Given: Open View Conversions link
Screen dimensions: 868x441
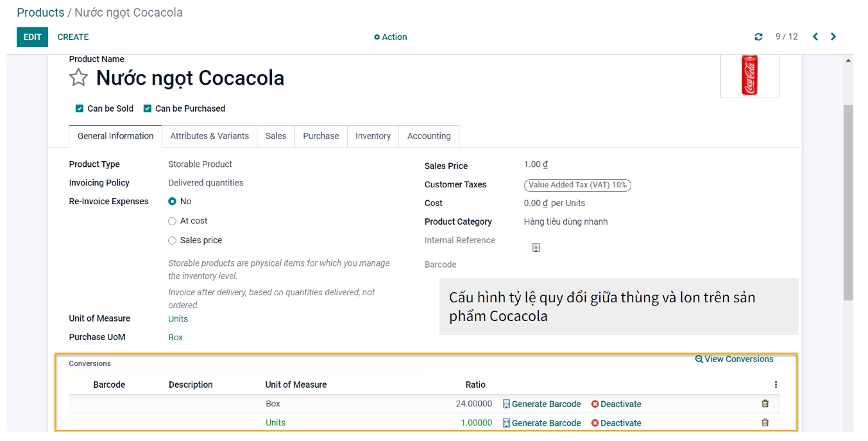Looking at the screenshot, I should [734, 359].
